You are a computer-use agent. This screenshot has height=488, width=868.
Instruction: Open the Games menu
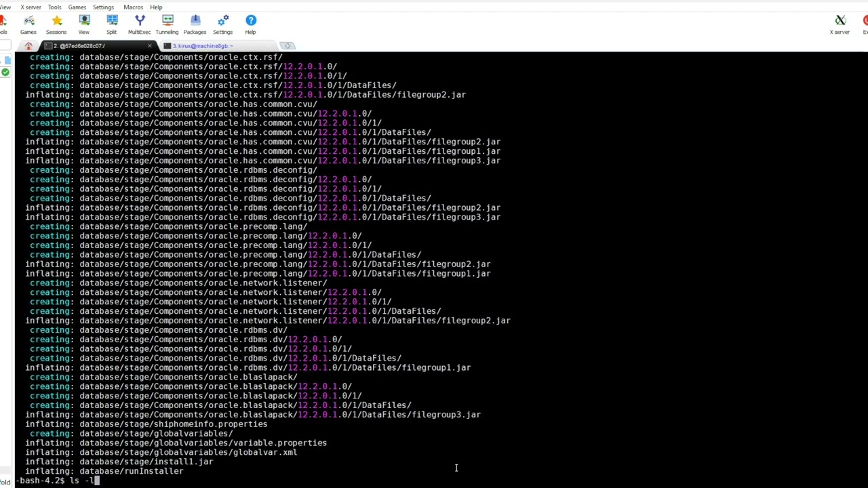(77, 7)
